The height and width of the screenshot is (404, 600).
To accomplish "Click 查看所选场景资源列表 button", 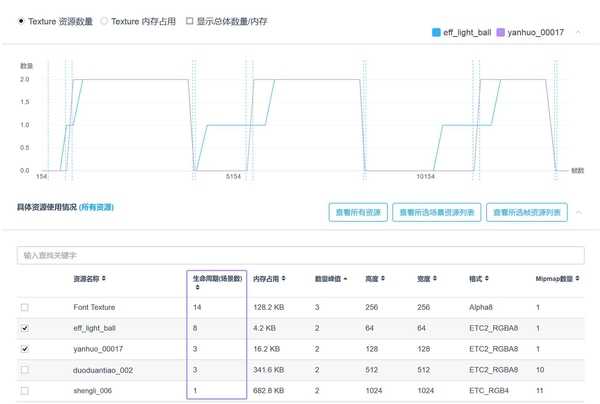I will click(437, 212).
